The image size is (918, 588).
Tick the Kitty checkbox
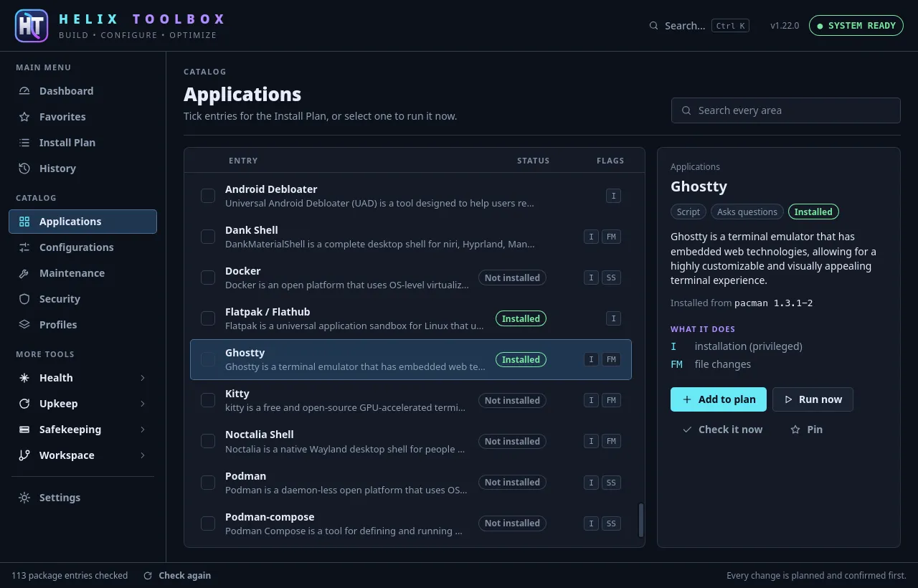(208, 400)
